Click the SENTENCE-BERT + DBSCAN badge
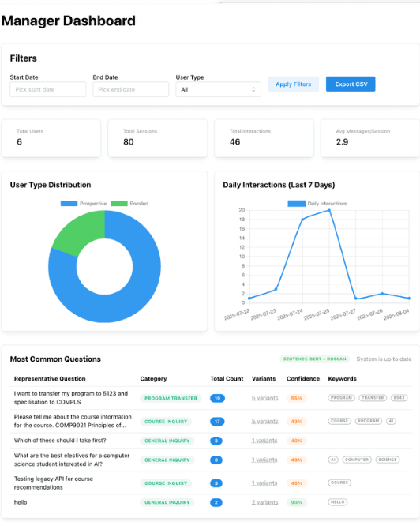 pyautogui.click(x=314, y=359)
